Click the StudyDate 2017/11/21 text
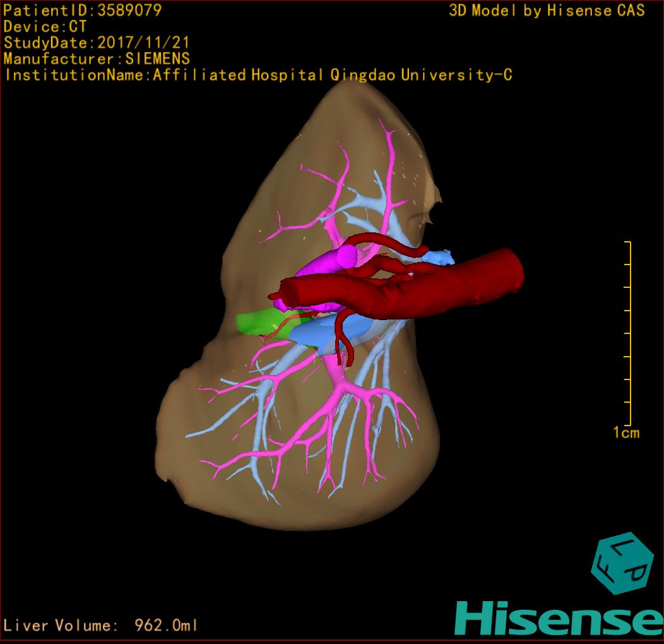This screenshot has height=644, width=664. click(x=97, y=43)
